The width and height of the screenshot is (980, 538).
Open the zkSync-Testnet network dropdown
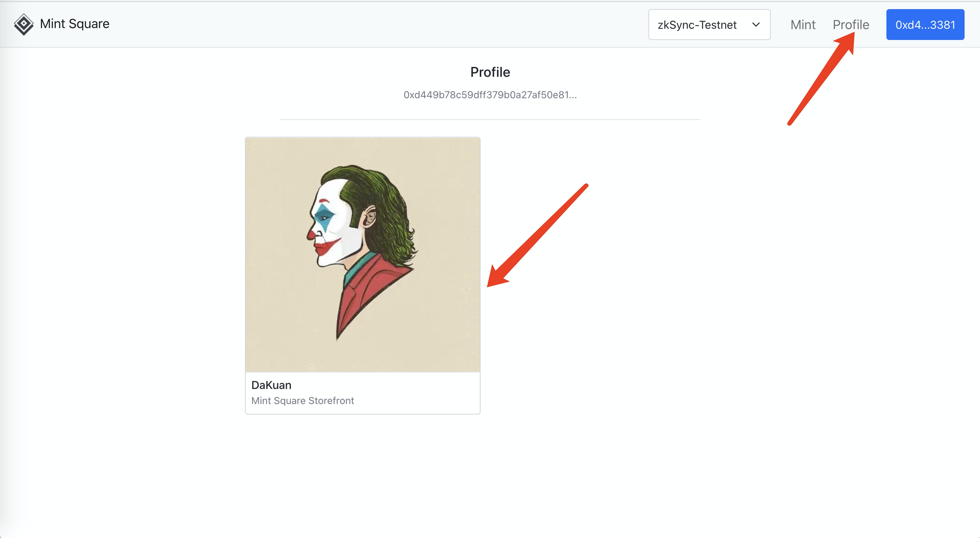coord(709,25)
